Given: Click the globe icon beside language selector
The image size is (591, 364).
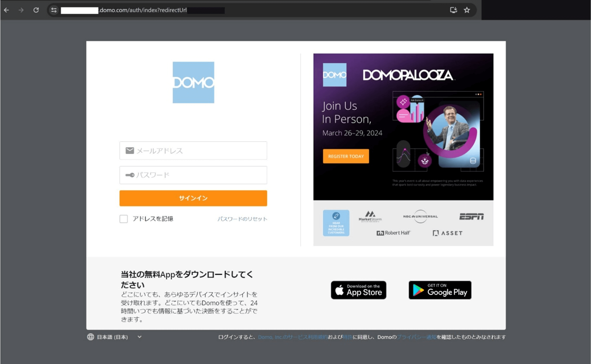Looking at the screenshot, I should (91, 337).
